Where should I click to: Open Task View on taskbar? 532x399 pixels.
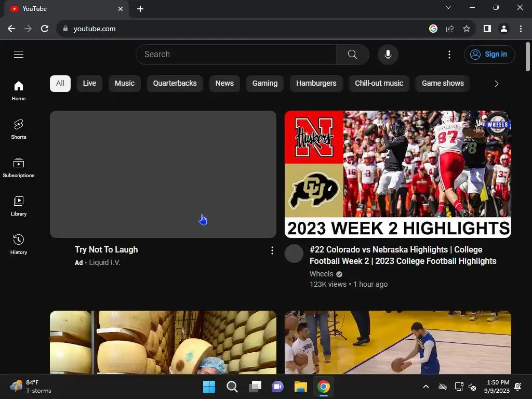click(255, 387)
